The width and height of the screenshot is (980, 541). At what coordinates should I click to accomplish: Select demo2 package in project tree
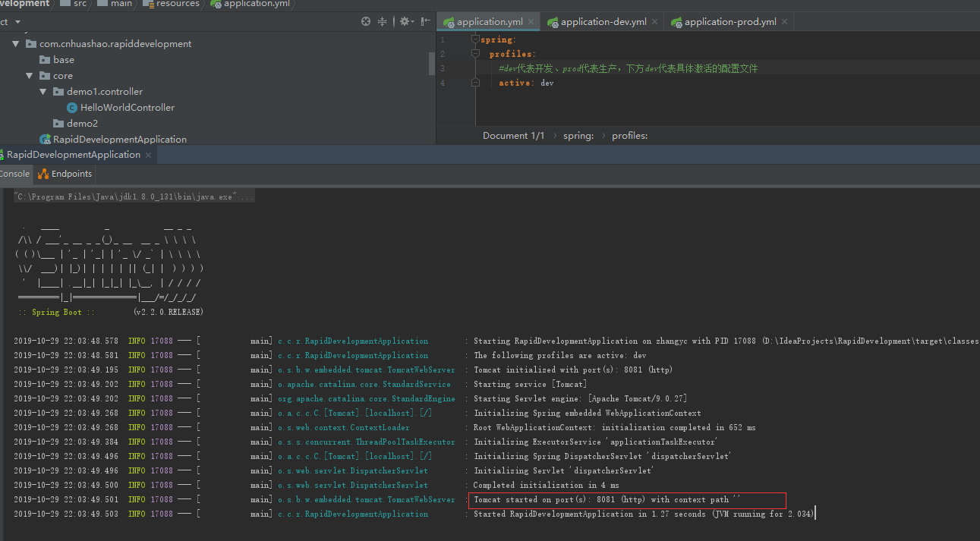82,124
